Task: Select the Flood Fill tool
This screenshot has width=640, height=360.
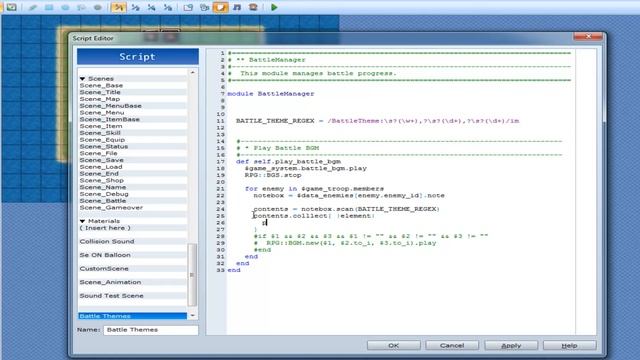Action: (82, 7)
